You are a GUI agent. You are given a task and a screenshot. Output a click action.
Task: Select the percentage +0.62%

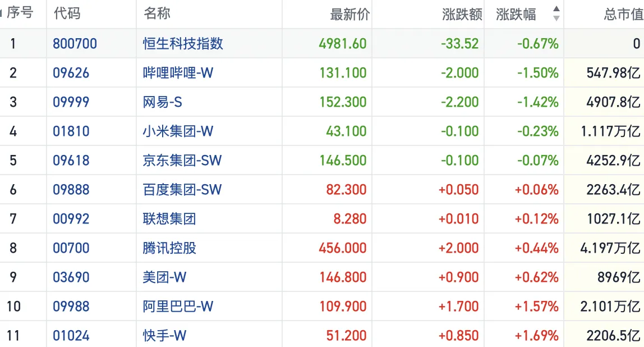tap(537, 277)
